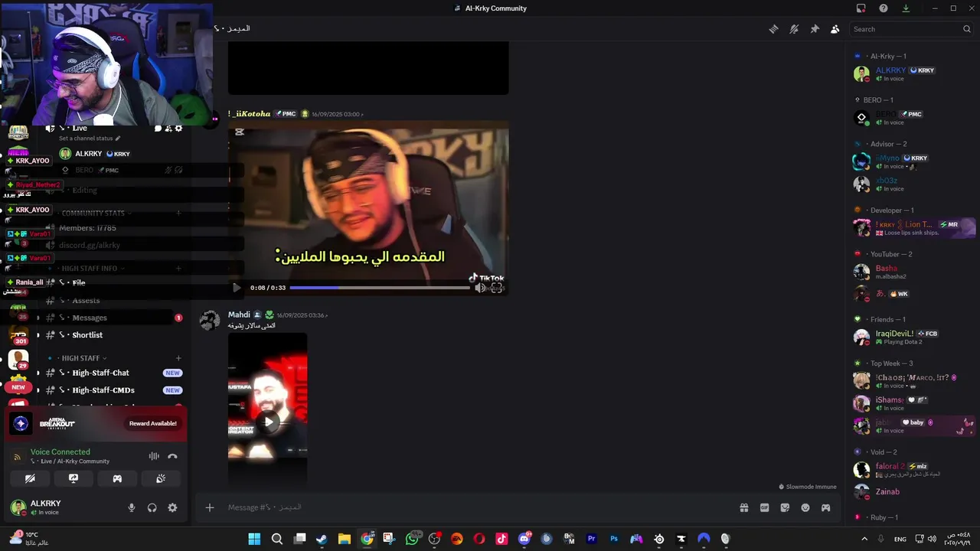The image size is (980, 551).
Task: Click the Search field in Discord
Action: pyautogui.click(x=911, y=29)
